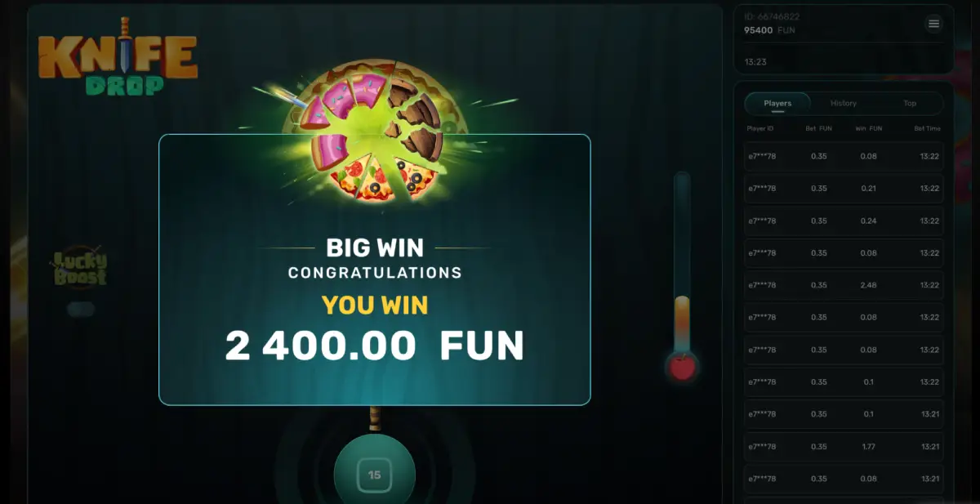Click the exploded pizza and donut wheel
980x504 pixels.
pyautogui.click(x=374, y=129)
